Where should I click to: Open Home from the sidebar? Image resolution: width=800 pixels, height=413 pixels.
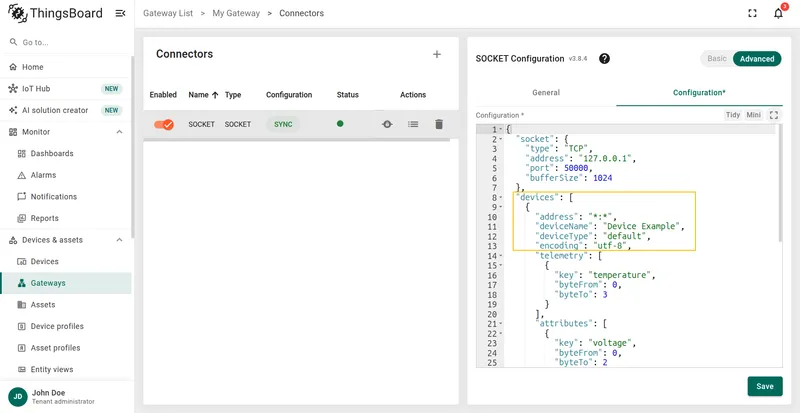click(66, 67)
